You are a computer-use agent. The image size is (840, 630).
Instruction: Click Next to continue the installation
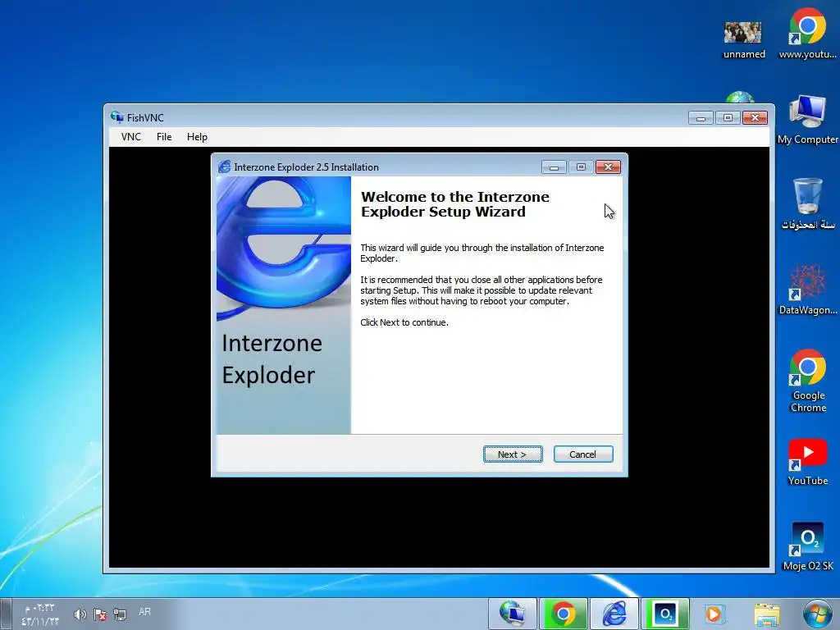click(x=513, y=454)
